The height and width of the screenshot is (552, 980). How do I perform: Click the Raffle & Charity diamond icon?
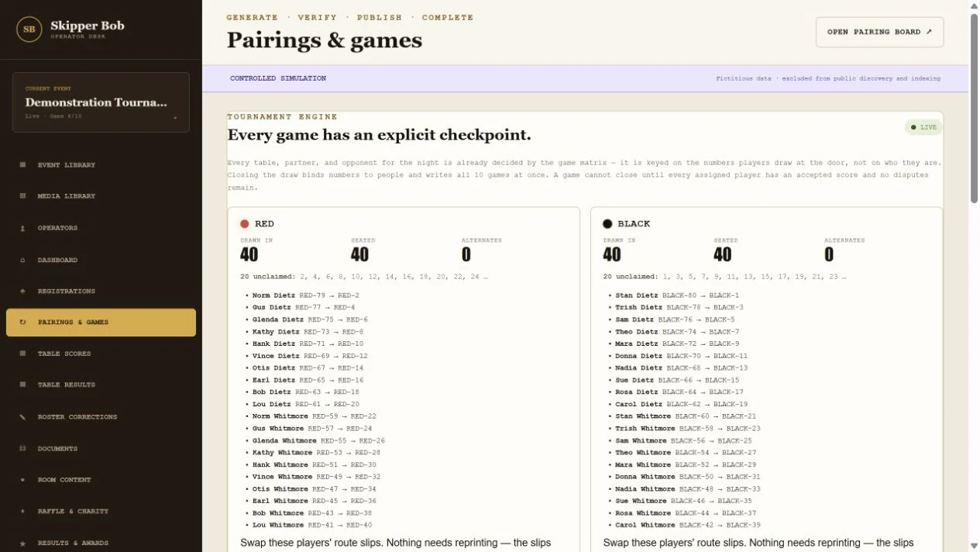point(22,511)
